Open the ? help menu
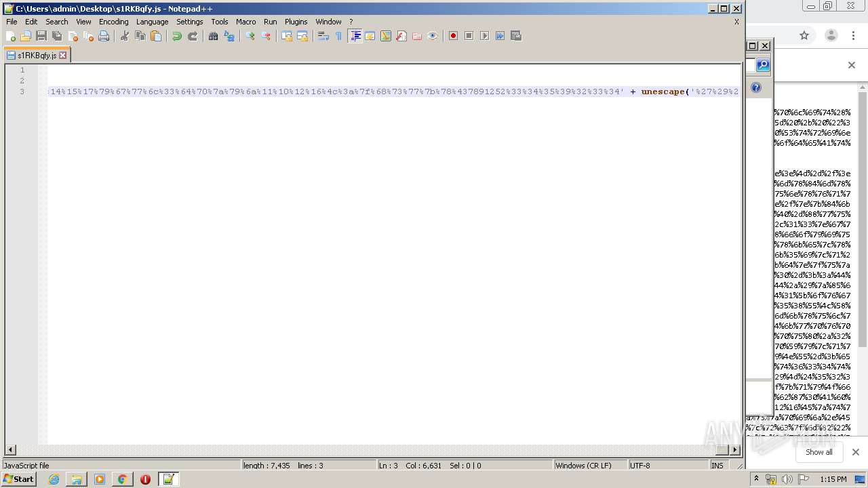 [x=351, y=22]
